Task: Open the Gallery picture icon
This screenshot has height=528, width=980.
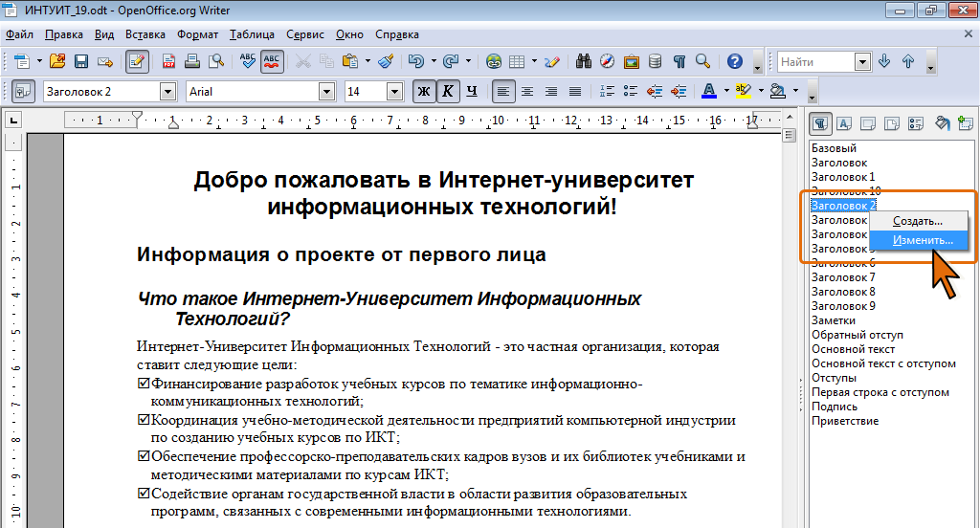Action: pyautogui.click(x=632, y=61)
